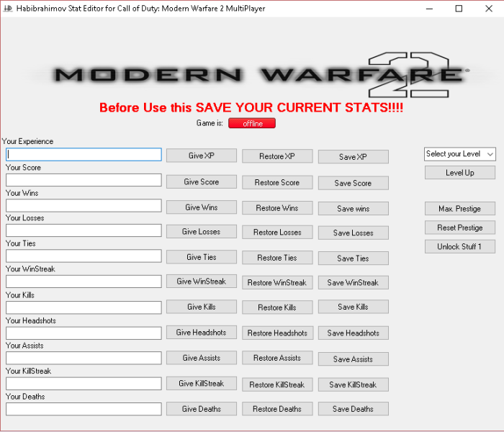Screen dimensions: 504x432
Task: Focus the Your Headshots input field
Action: point(84,333)
